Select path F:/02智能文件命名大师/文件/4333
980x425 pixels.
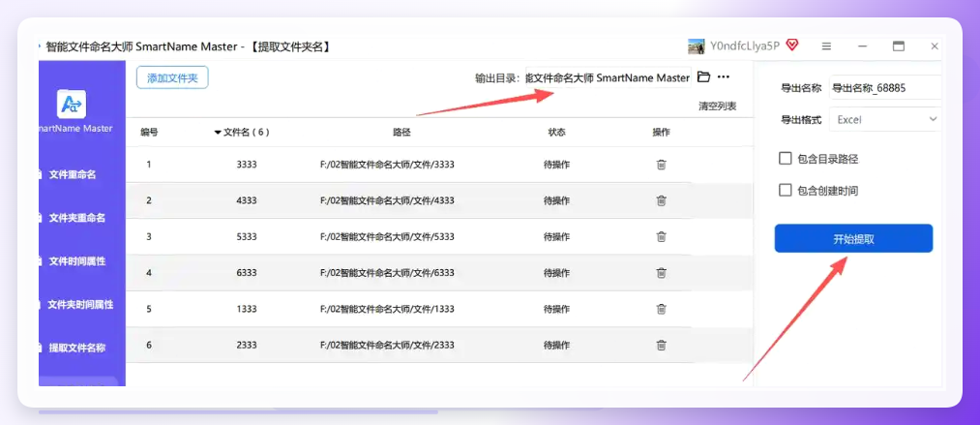click(x=387, y=200)
